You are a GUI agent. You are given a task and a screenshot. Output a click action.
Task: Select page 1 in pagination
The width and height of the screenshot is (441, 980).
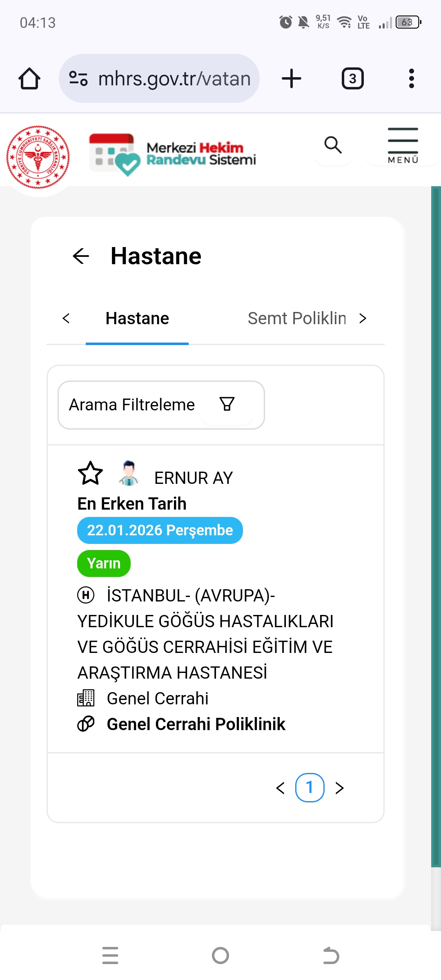click(310, 788)
